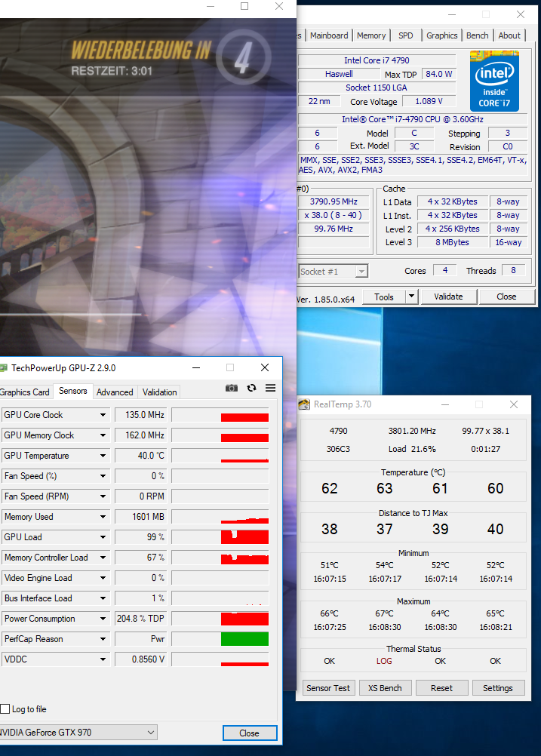Open the GPU Temperature sensor dropdown
The image size is (541, 756).
(x=103, y=456)
